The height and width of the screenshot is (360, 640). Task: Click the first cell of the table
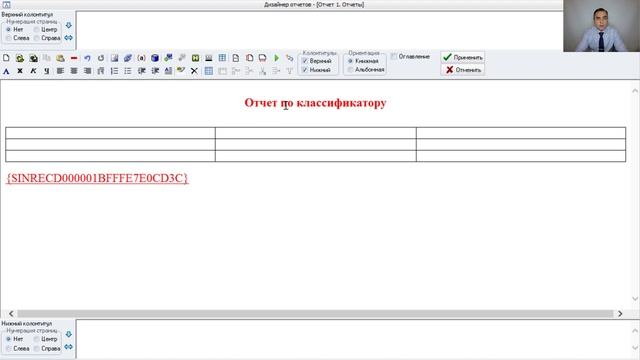point(110,133)
